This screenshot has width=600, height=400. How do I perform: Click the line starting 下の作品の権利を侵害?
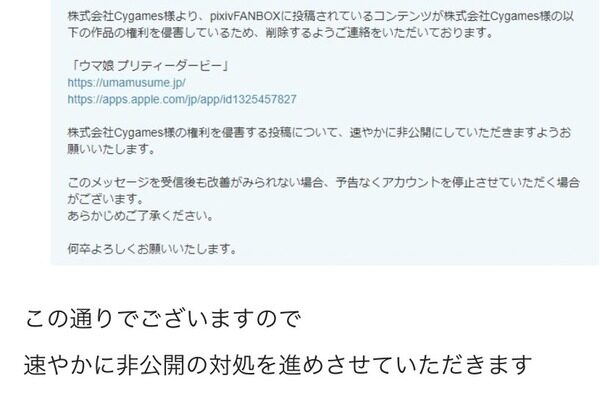281,33
